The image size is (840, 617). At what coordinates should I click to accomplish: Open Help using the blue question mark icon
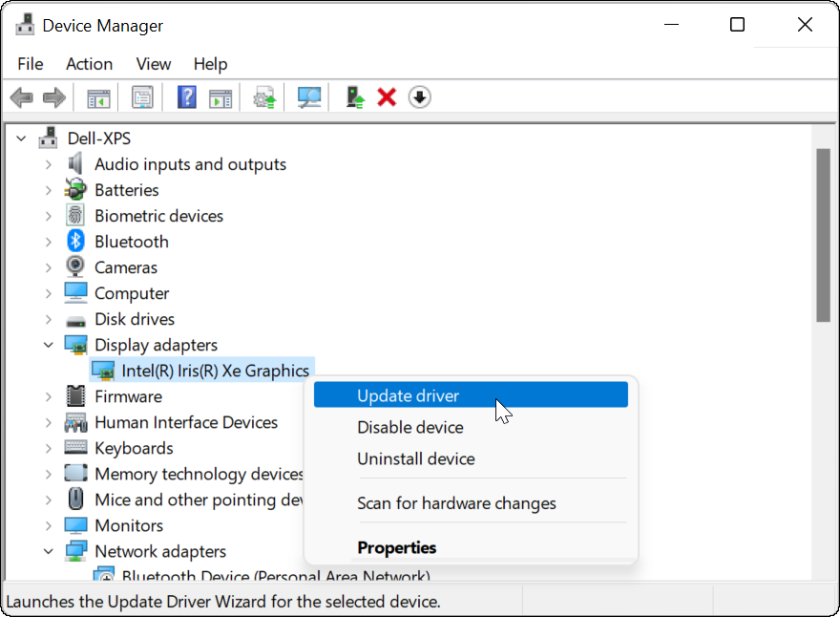[186, 96]
